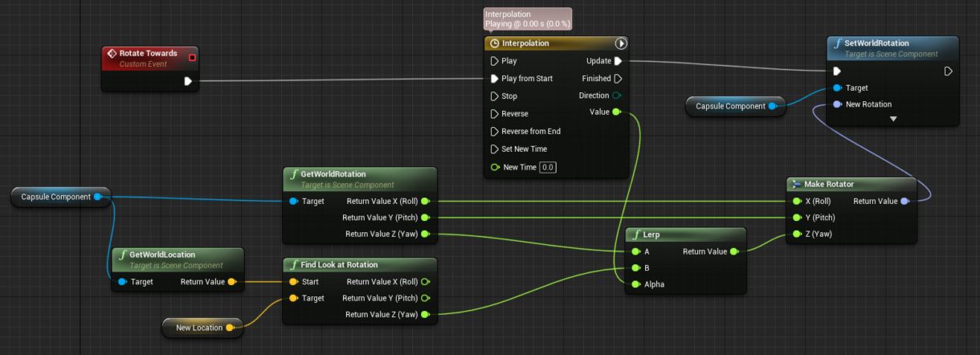Click the Lerp Alpha input pin

(x=636, y=284)
